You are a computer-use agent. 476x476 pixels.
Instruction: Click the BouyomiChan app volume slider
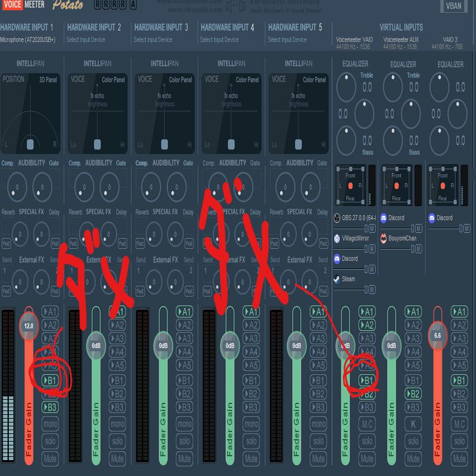click(398, 249)
